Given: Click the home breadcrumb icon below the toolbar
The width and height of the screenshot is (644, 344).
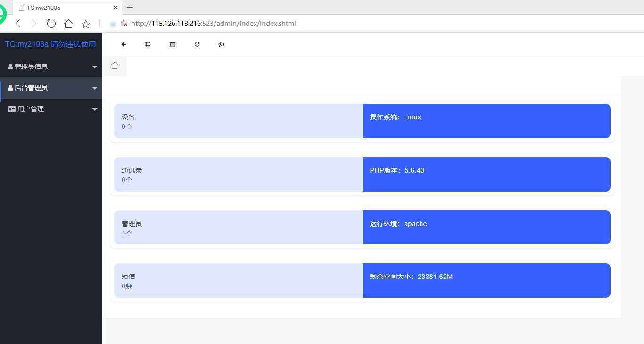Looking at the screenshot, I should tap(115, 66).
